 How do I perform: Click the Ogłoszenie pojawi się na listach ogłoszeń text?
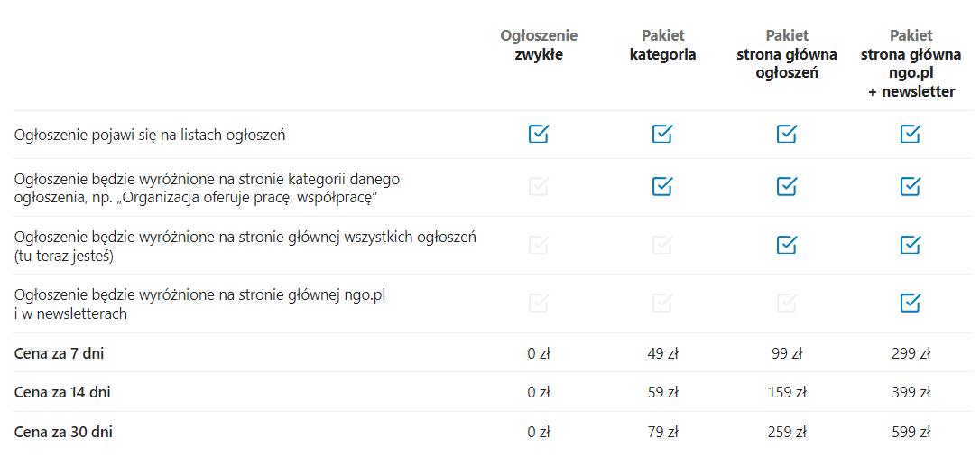[x=150, y=136]
